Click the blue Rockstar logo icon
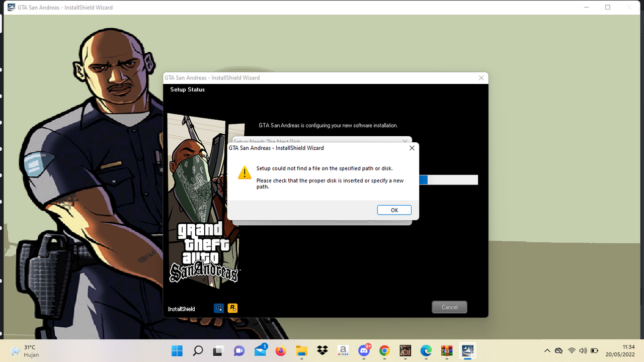644x362 pixels. (x=219, y=308)
